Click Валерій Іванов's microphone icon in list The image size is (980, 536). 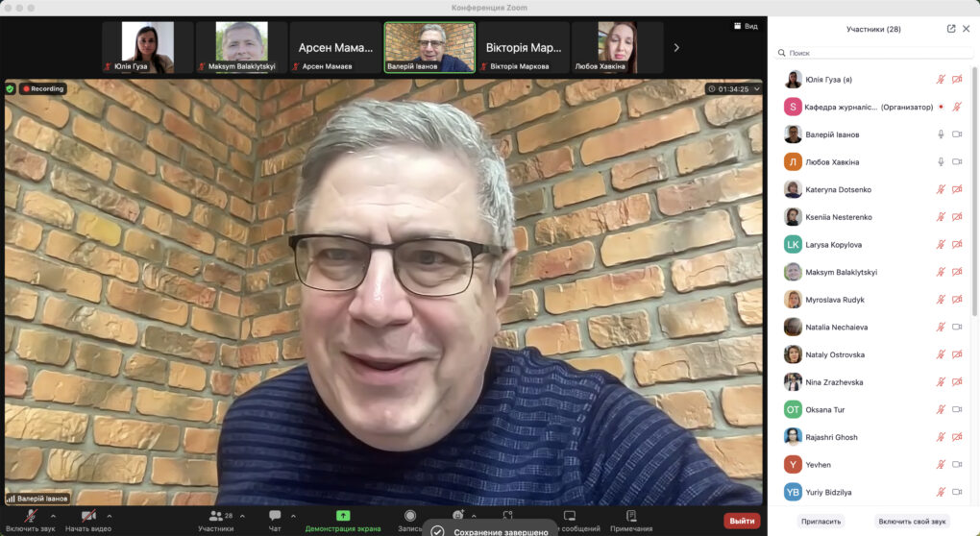click(x=941, y=134)
